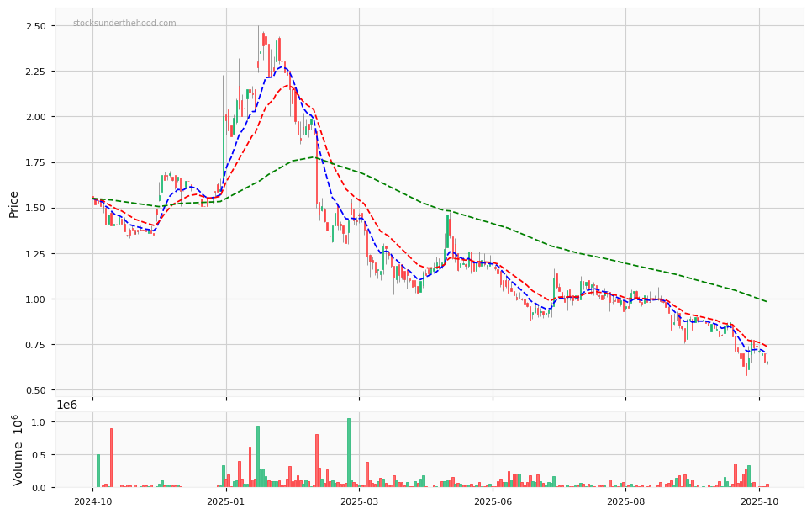
Task: Click the 0.50 price tick label
Action: pyautogui.click(x=35, y=390)
